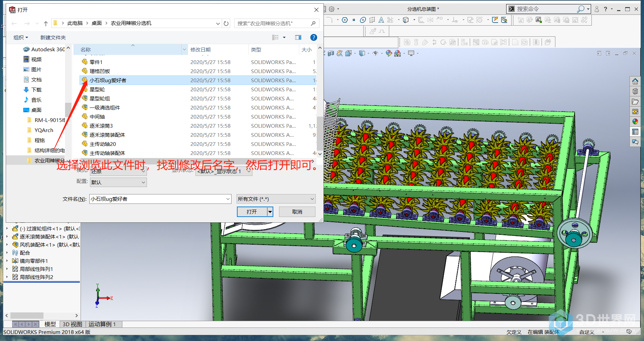This screenshot has width=644, height=341.
Task: Select 下载 in the navigation pane
Action: (36, 90)
